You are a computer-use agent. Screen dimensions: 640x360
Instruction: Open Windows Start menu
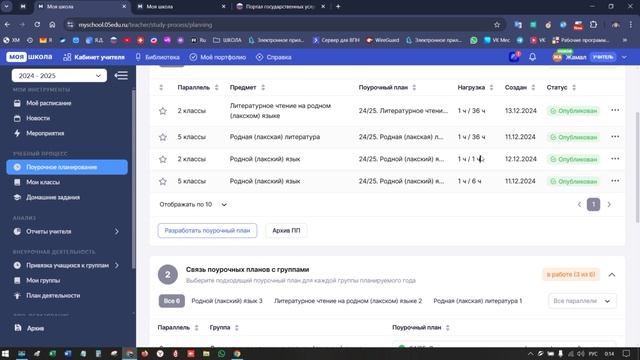tap(5, 353)
